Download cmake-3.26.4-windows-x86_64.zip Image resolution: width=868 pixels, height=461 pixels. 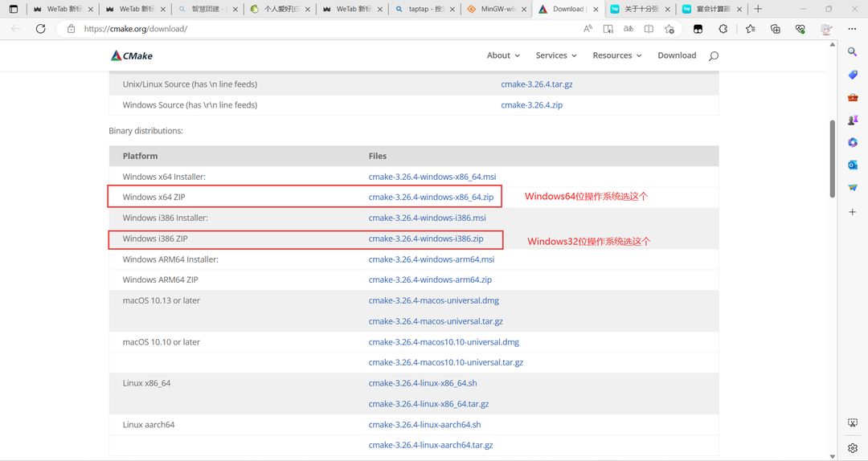tap(431, 197)
